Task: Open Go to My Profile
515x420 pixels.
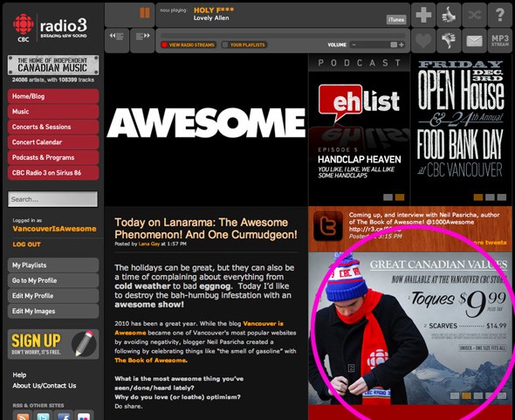Action: click(53, 280)
